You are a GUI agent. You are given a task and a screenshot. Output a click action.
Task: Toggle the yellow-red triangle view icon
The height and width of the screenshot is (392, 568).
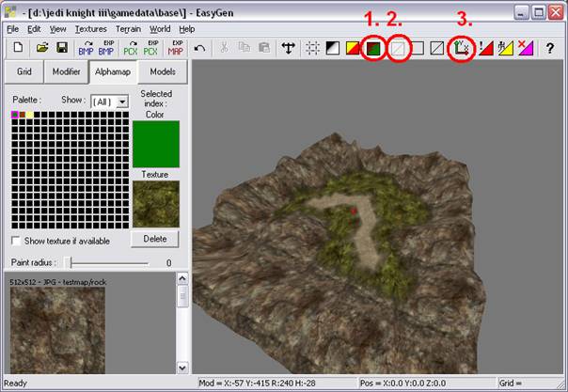click(x=353, y=48)
